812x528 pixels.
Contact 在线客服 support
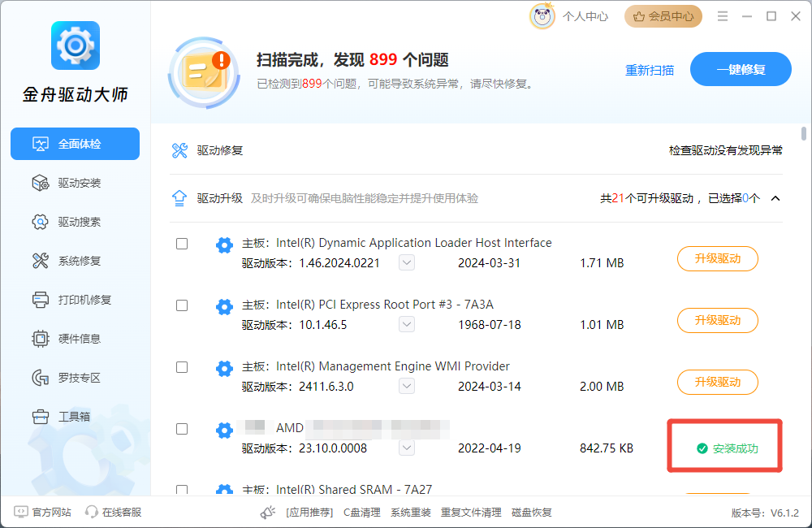[x=122, y=513]
